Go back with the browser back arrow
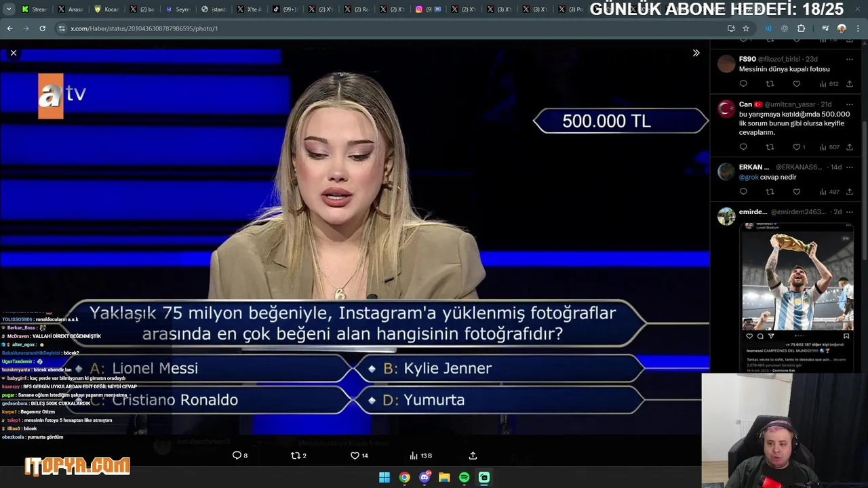868x488 pixels. pos(9,28)
